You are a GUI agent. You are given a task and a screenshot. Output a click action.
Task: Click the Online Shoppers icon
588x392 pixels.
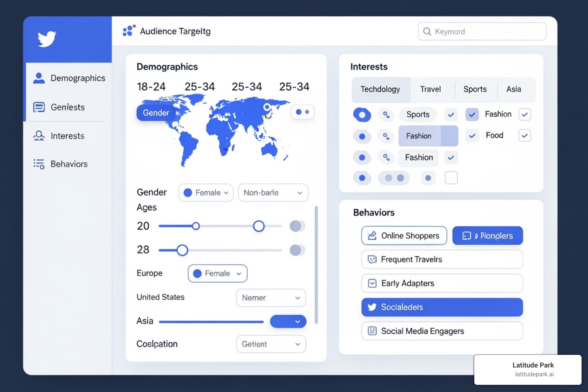[372, 236]
